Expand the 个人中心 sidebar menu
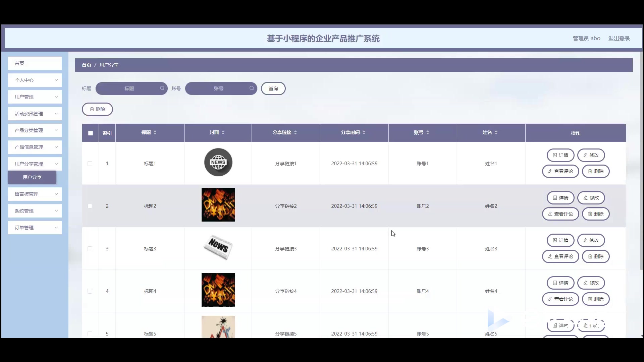The image size is (644, 362). coord(35,80)
